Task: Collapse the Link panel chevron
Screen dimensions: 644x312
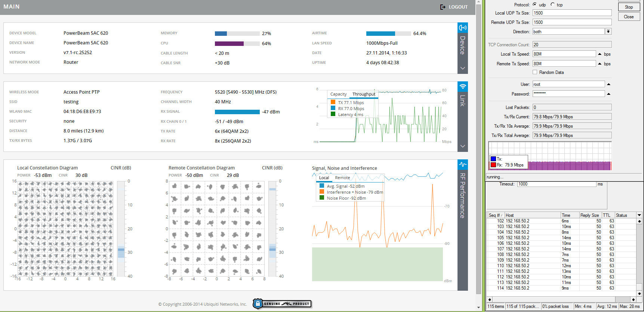Action: pos(463,146)
